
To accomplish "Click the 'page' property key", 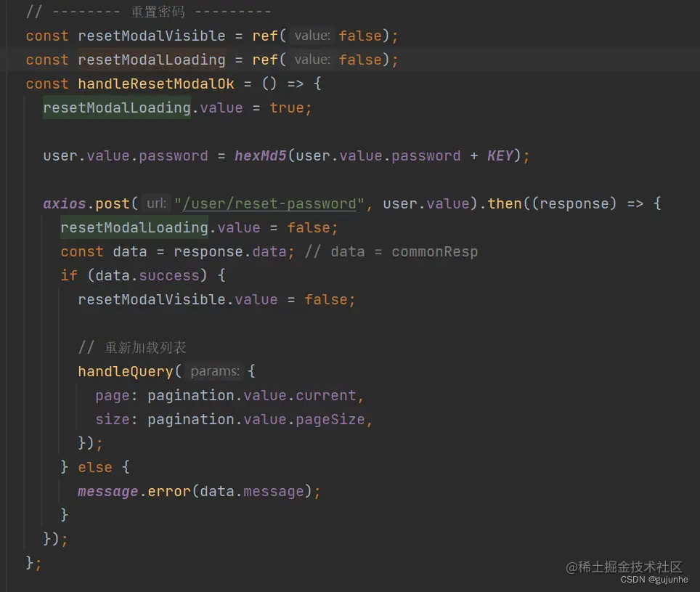I will pyautogui.click(x=112, y=396).
